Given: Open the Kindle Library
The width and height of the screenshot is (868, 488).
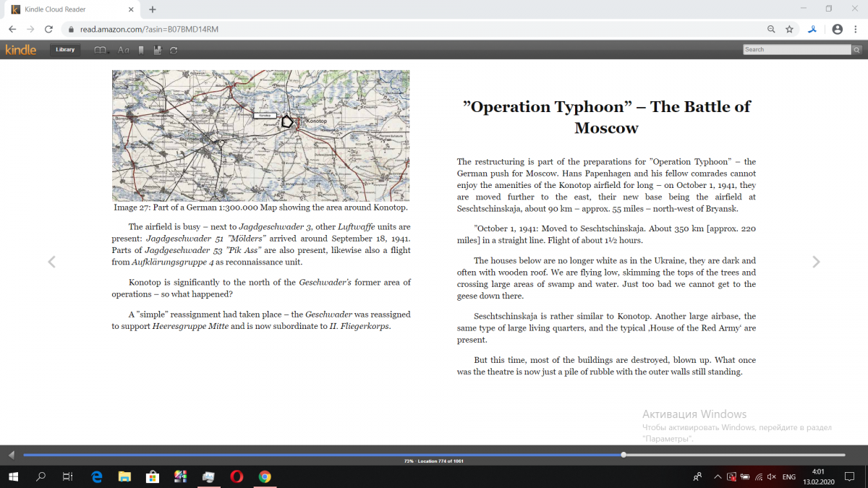Looking at the screenshot, I should click(65, 50).
